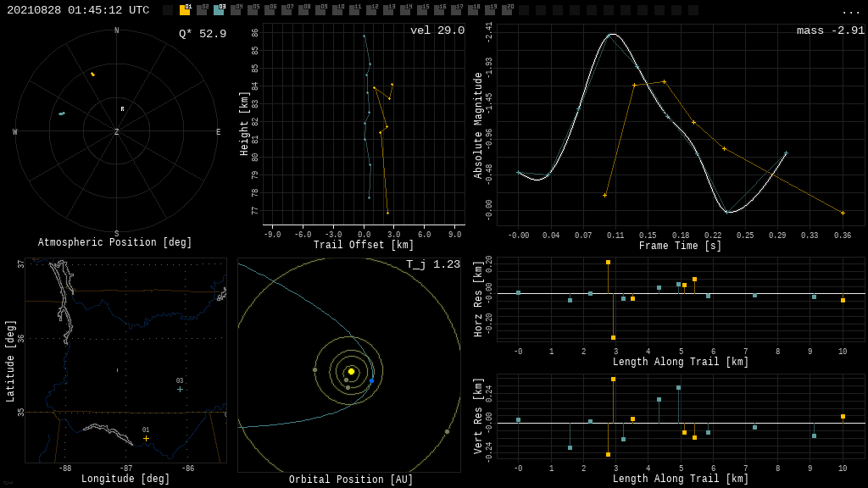Viewport: 868px width, 488px height.
Task: Click the Q* 52.9 quality readout
Action: pyautogui.click(x=202, y=34)
